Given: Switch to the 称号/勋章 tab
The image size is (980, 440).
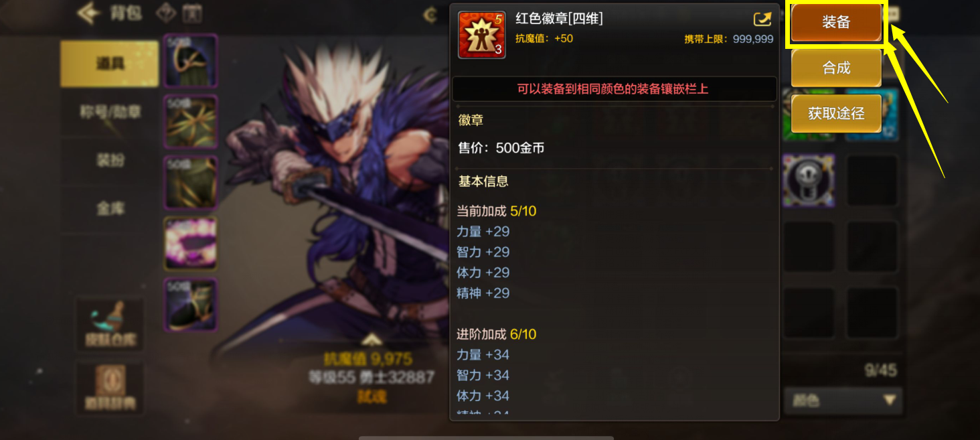Looking at the screenshot, I should click(x=110, y=112).
